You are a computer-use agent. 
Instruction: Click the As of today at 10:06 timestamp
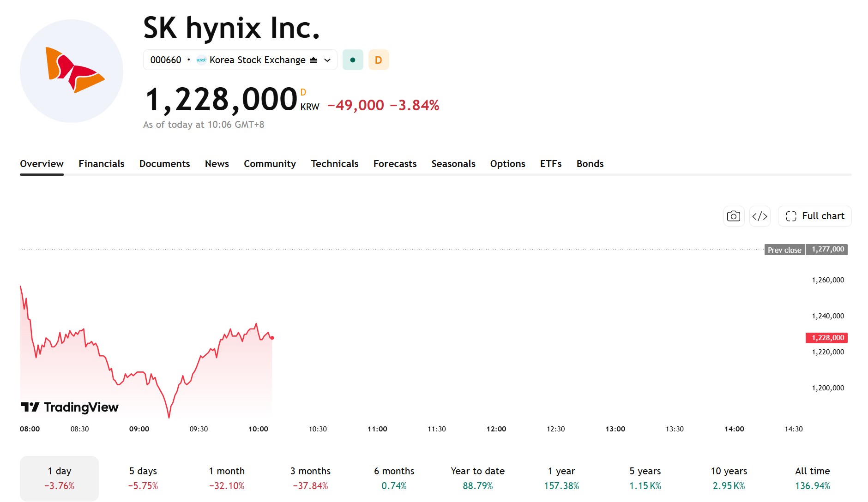204,125
